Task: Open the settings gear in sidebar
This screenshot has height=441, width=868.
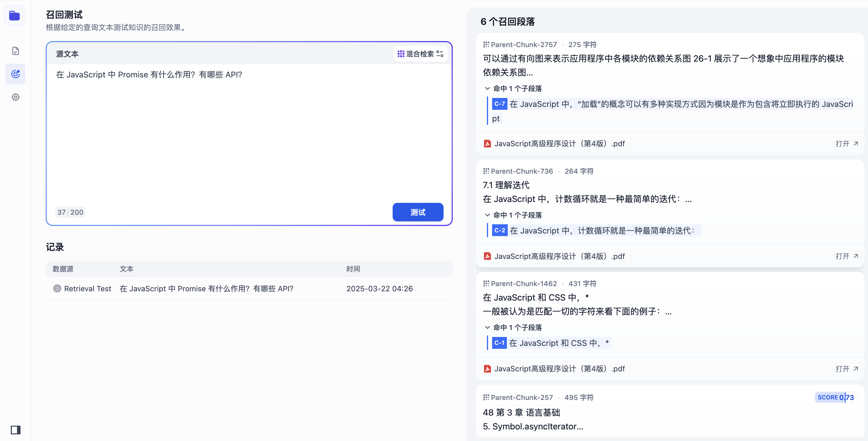Action: point(16,97)
